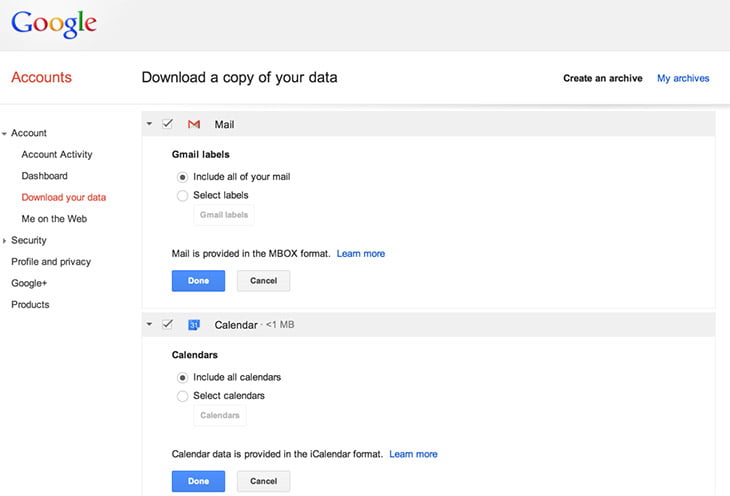Open Account Activity in sidebar
This screenshot has height=496, width=730.
(x=57, y=154)
